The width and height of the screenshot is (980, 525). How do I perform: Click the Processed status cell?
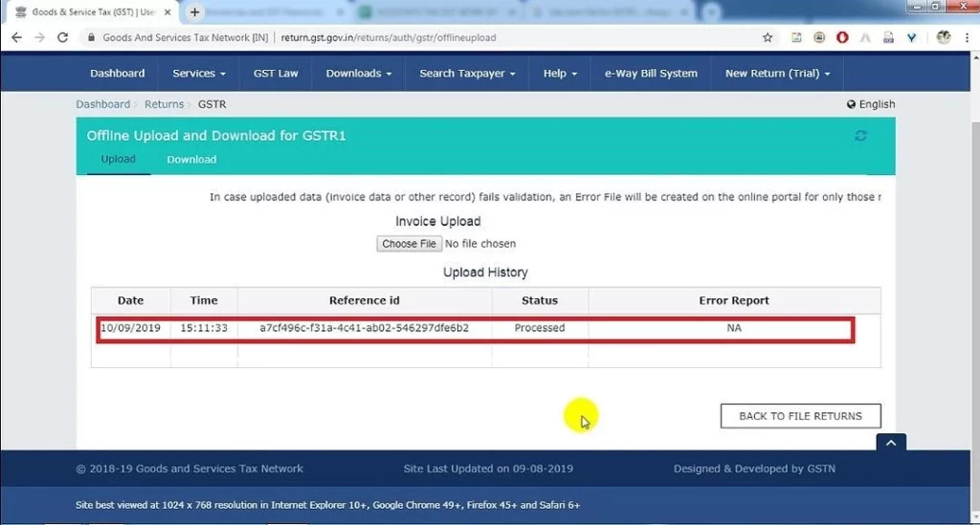(540, 328)
